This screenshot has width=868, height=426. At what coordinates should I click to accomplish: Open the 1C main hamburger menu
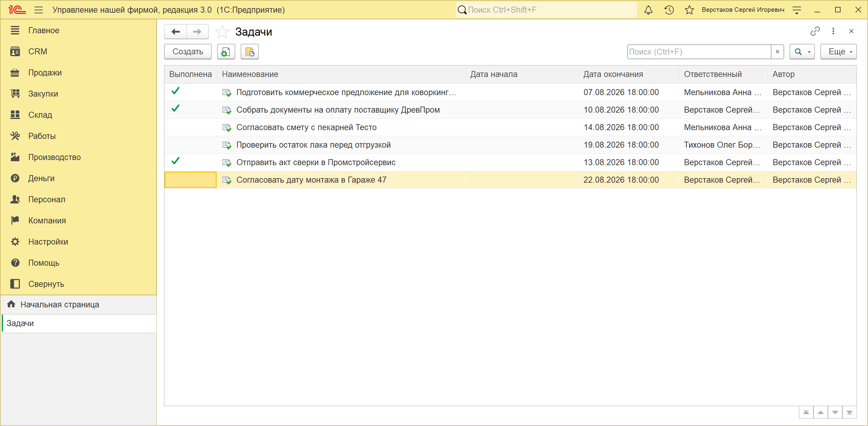[39, 10]
